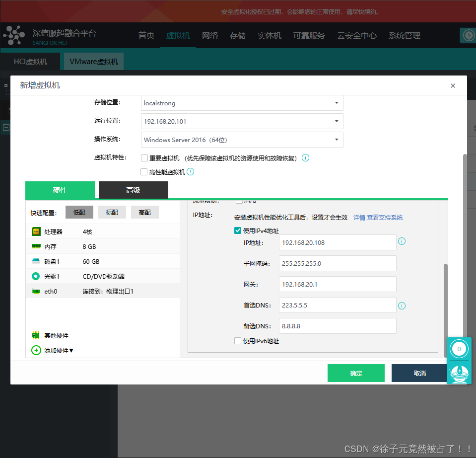Open info tip next to 高性能虚拟机
Screen dimensions: 476x458
[x=190, y=172]
